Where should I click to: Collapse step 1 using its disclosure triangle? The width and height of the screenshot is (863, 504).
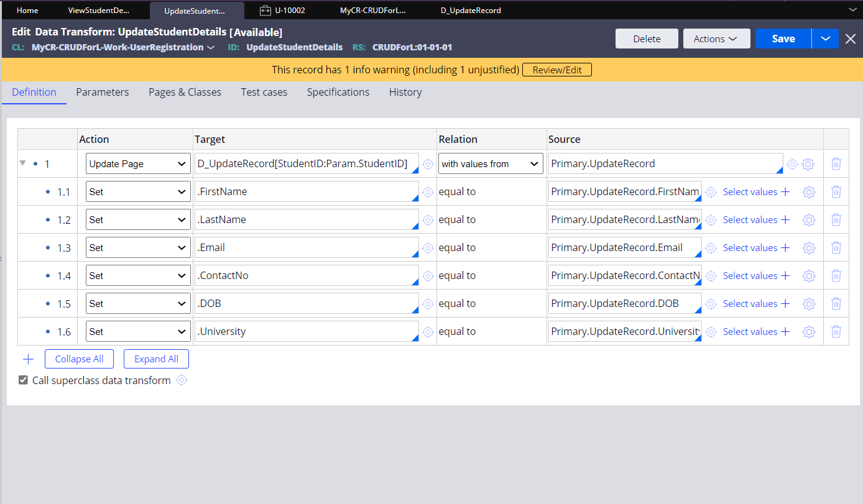point(22,163)
